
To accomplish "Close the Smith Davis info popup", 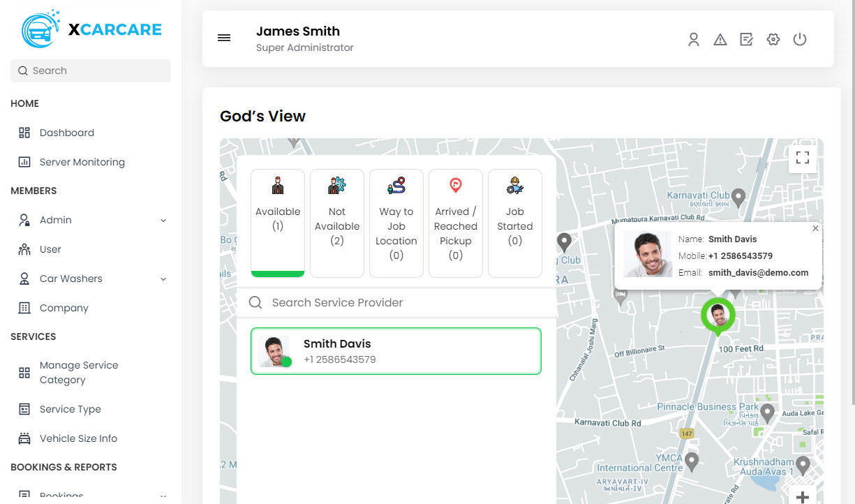I will click(x=815, y=229).
